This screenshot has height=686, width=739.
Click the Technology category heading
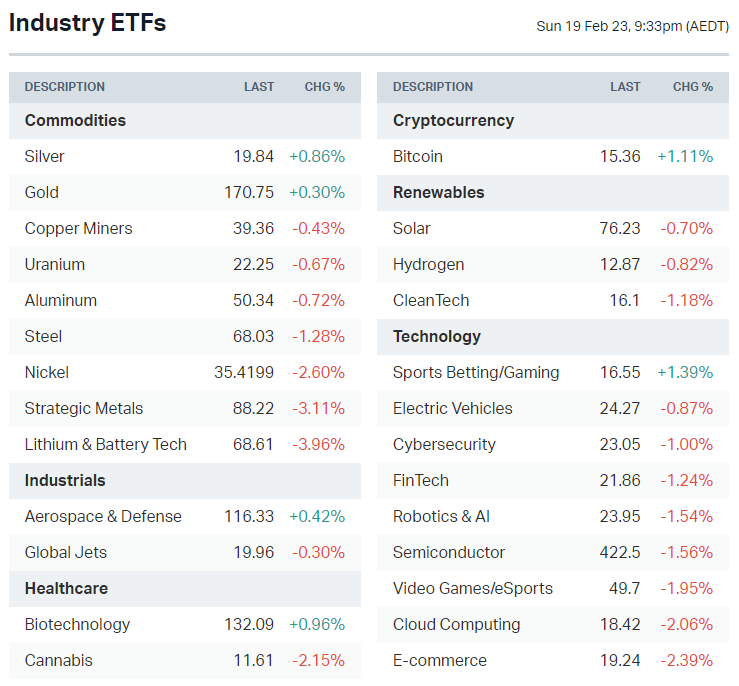437,336
